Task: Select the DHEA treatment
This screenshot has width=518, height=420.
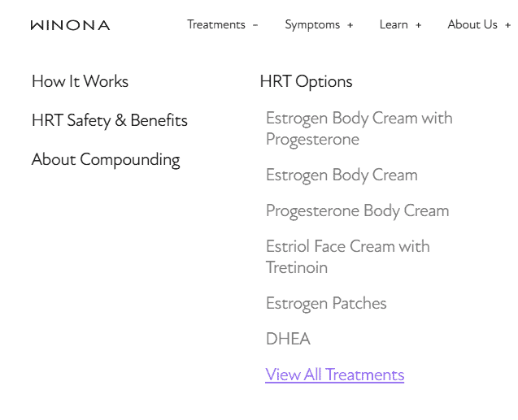Action: click(x=288, y=339)
